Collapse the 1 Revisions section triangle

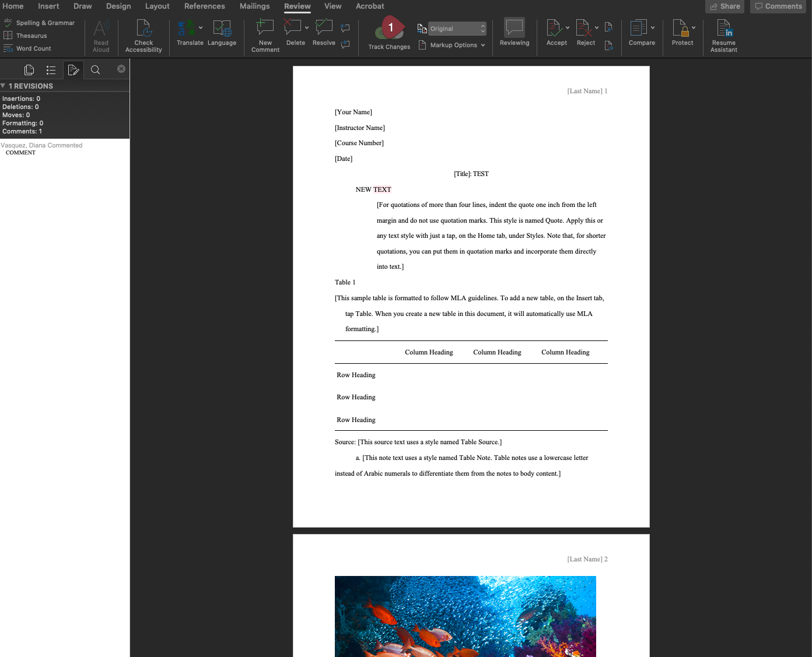pyautogui.click(x=3, y=86)
